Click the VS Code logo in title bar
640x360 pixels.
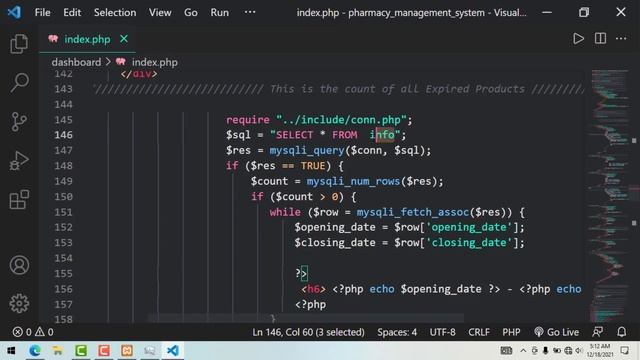pos(14,12)
